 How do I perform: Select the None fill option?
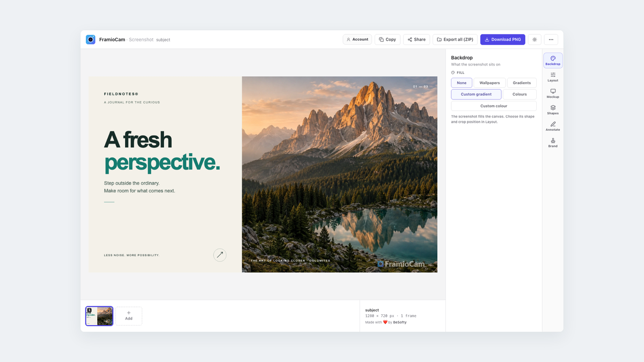coord(462,83)
